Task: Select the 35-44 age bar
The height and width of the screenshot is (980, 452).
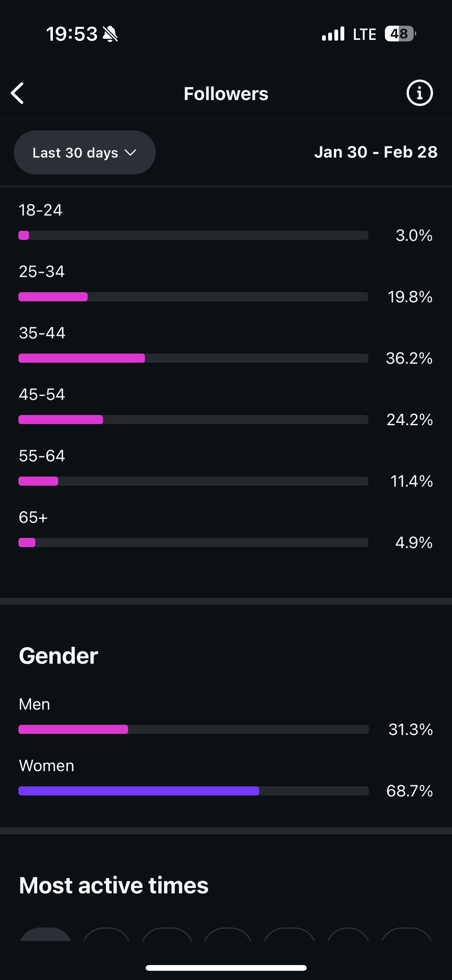Action: [x=193, y=358]
